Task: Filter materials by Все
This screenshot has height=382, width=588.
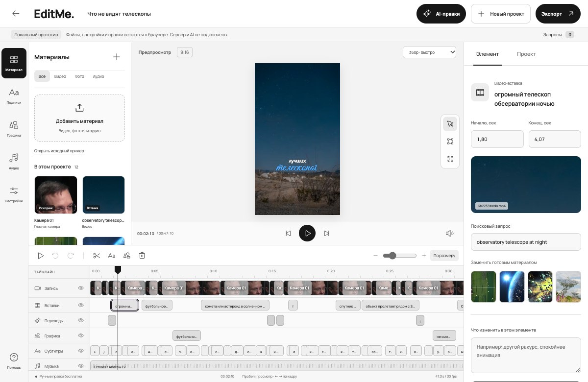Action: (x=42, y=76)
